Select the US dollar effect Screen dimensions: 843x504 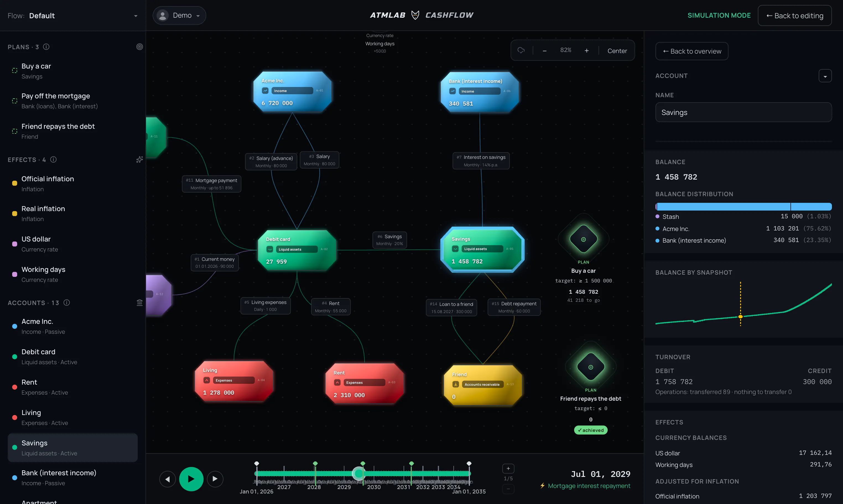[73, 244]
